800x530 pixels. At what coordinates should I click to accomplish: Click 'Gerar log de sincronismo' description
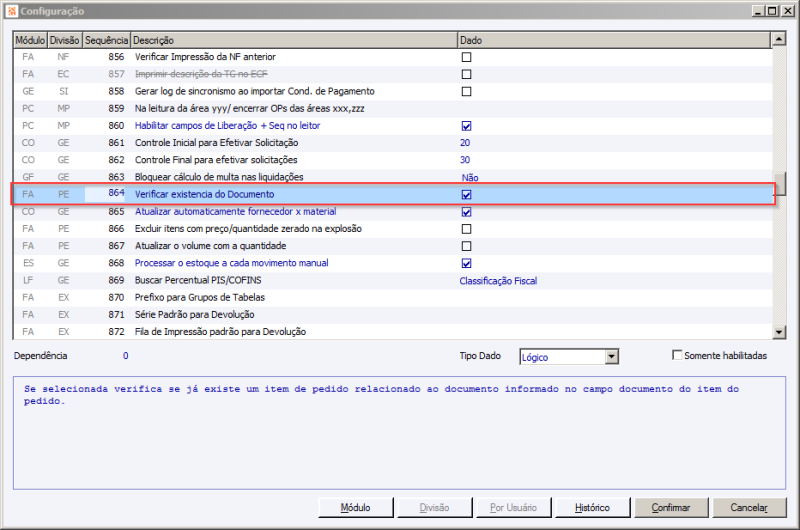[x=255, y=91]
